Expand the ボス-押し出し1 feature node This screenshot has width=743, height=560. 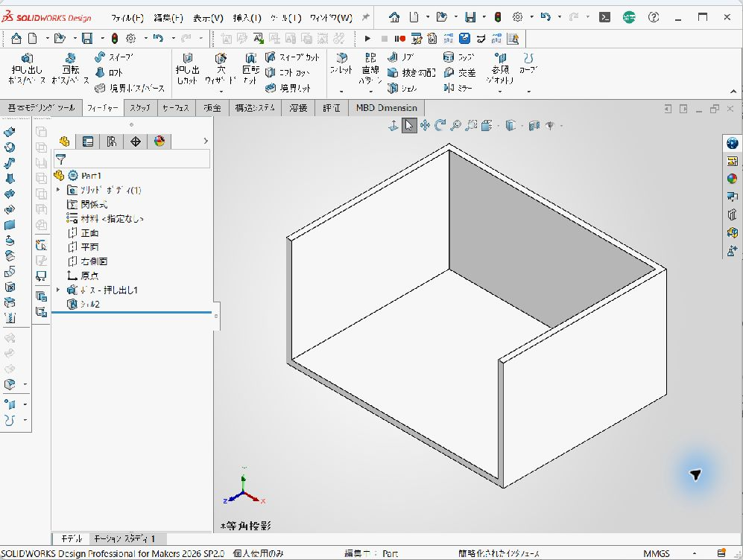click(x=58, y=290)
